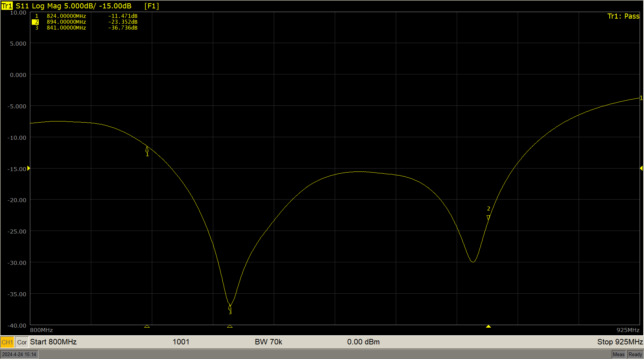Click the -15.00dB reference value in header
This screenshot has width=644, height=359.
click(x=115, y=6)
